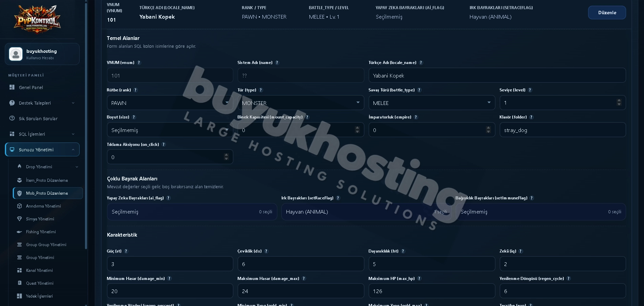This screenshot has width=644, height=306.
Task: Open the Tür (type) MONSTER dropdown
Action: (x=301, y=103)
